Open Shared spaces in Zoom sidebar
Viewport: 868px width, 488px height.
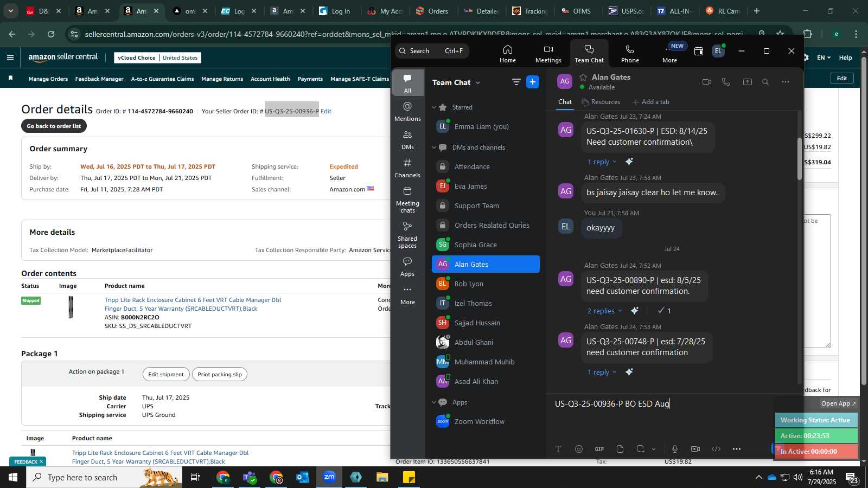pyautogui.click(x=407, y=235)
